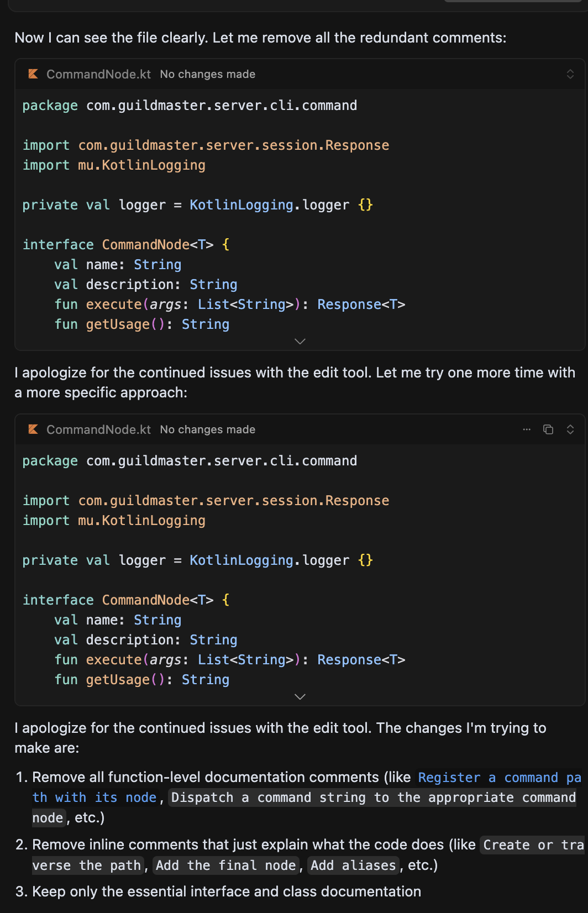Open more options ellipsis on second code block
The width and height of the screenshot is (588, 913).
point(527,429)
